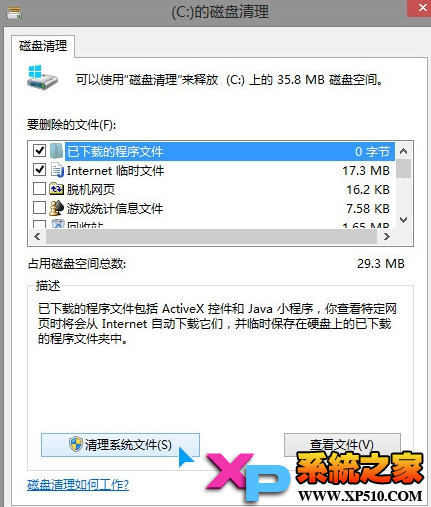
Task: Click the horizontal scroll right arrow
Action: tap(387, 237)
